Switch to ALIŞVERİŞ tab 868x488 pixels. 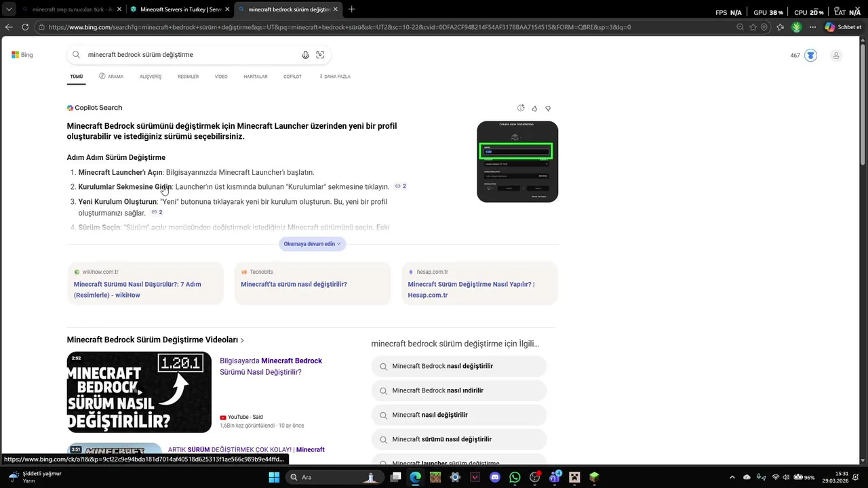[x=151, y=77]
